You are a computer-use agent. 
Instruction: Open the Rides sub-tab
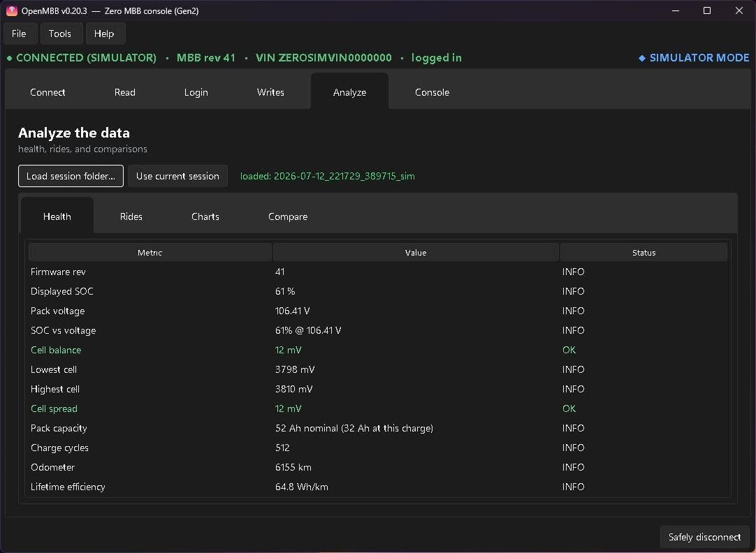click(x=131, y=216)
